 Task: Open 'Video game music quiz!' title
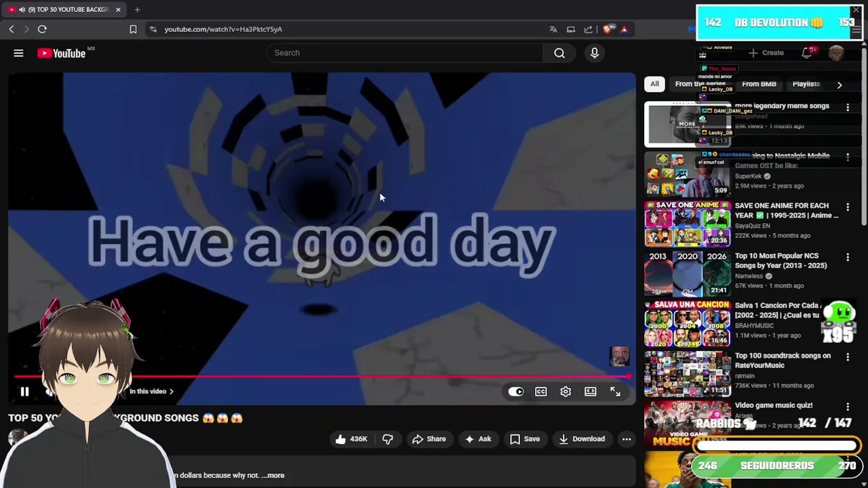[774, 405]
